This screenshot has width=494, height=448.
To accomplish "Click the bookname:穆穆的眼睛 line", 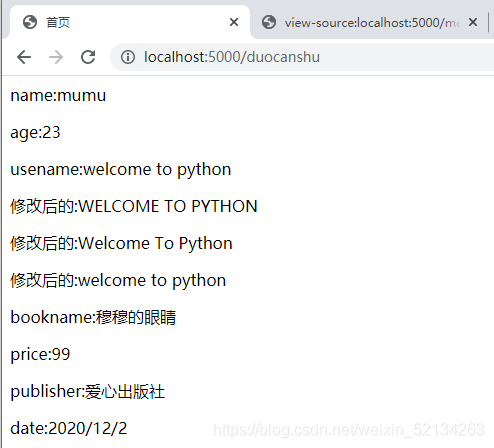I will 93,317.
